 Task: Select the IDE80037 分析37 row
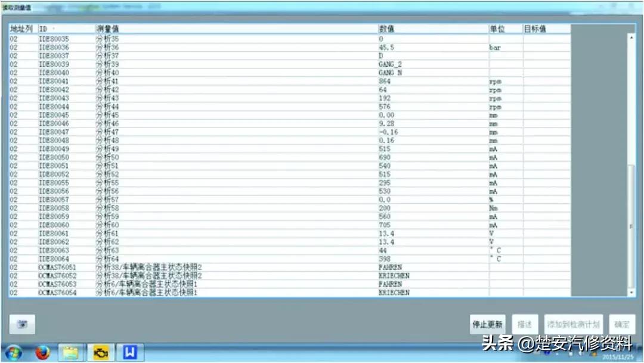pyautogui.click(x=290, y=56)
